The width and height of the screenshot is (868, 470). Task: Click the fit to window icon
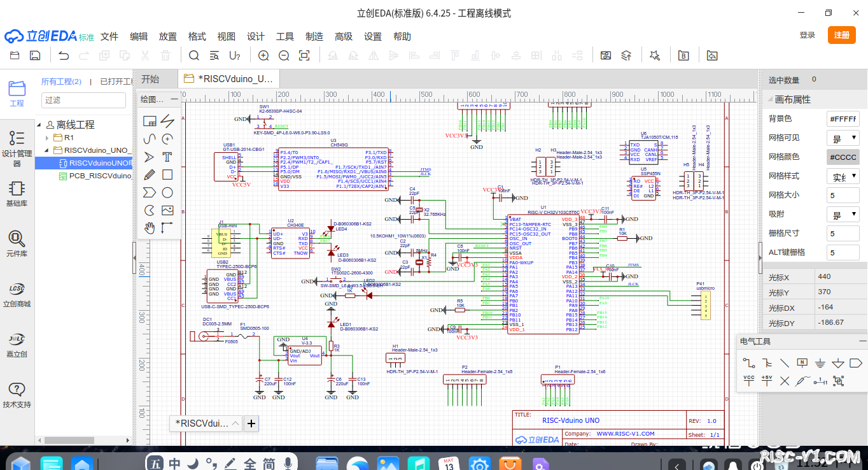304,56
